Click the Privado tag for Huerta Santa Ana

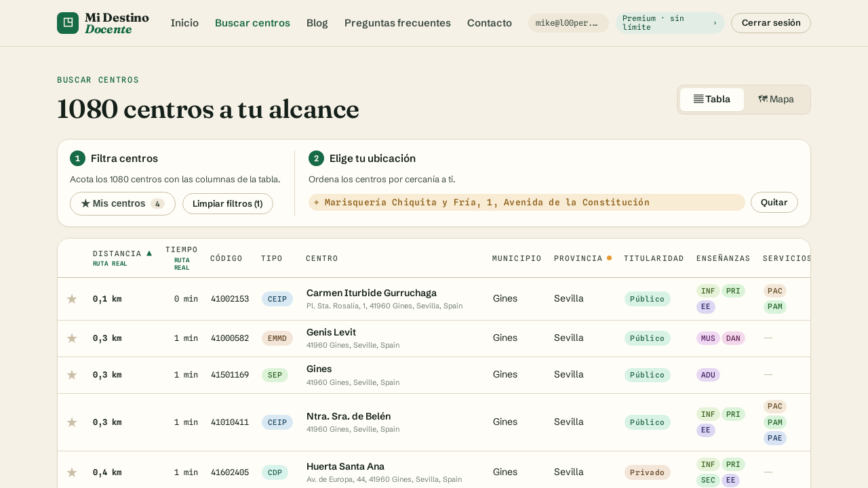click(x=648, y=472)
